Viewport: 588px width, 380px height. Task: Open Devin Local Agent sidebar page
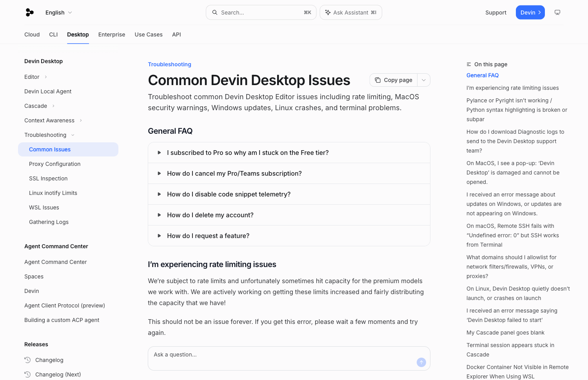coord(48,91)
